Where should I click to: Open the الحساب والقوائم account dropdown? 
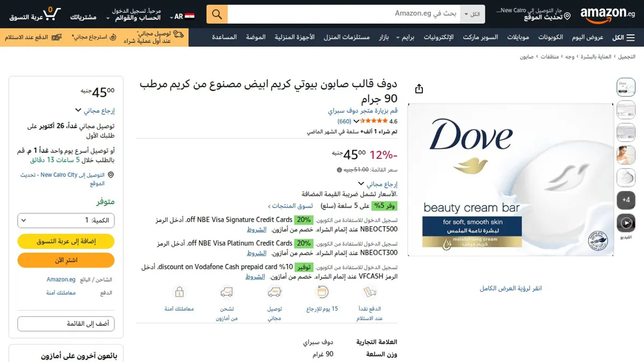click(134, 14)
